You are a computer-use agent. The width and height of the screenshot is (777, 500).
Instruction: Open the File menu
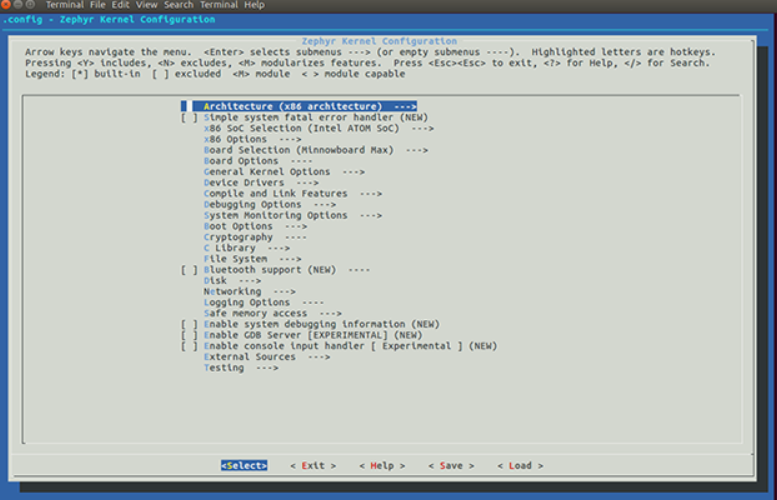coord(98,5)
